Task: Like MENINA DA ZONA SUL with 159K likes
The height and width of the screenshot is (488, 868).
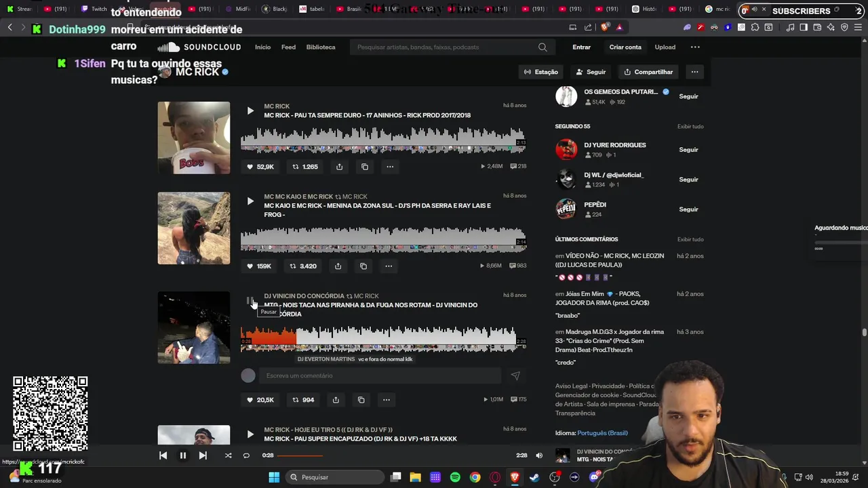Action: [x=259, y=266]
